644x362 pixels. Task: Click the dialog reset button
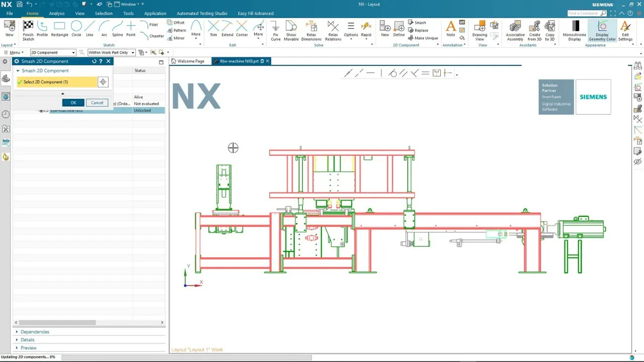pyautogui.click(x=94, y=61)
